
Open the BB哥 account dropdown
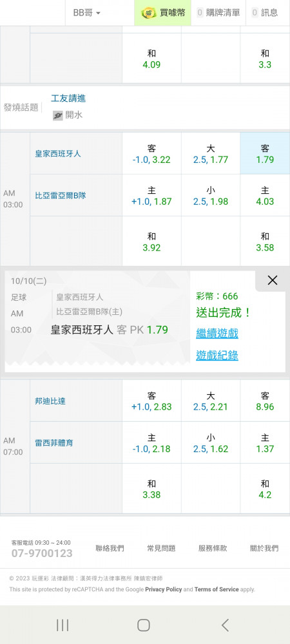click(x=86, y=13)
